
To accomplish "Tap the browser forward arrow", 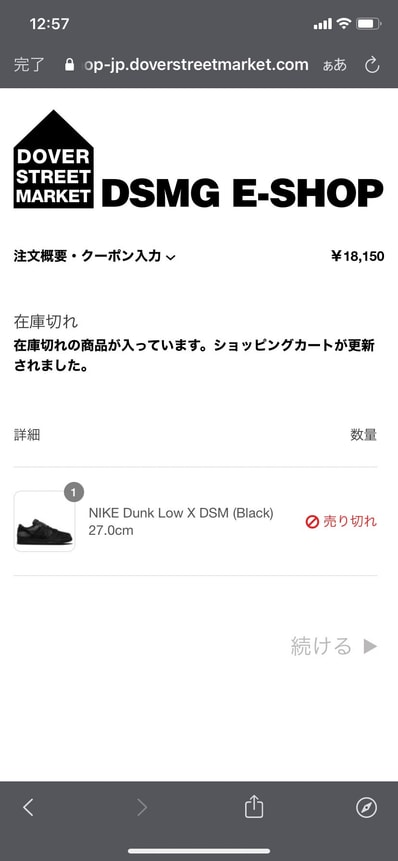I will coord(142,807).
